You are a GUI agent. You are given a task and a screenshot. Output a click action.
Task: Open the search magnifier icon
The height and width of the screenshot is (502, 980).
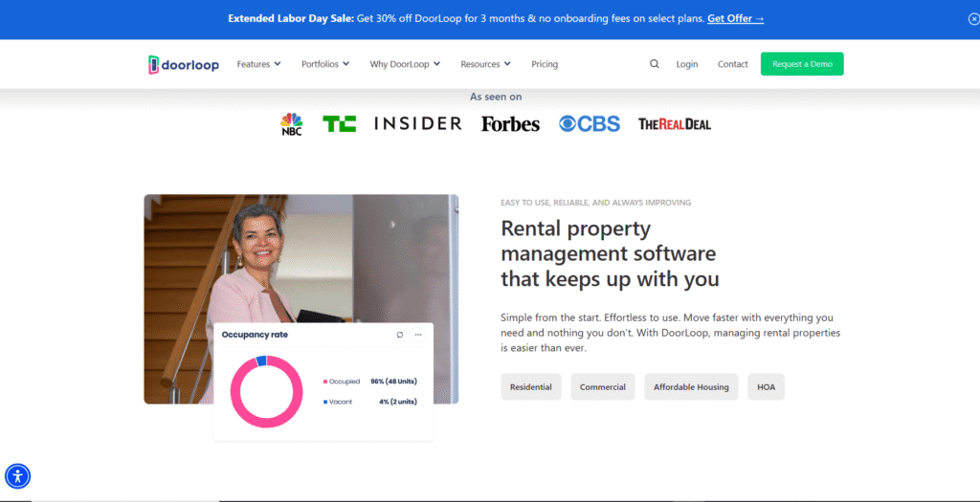tap(655, 64)
